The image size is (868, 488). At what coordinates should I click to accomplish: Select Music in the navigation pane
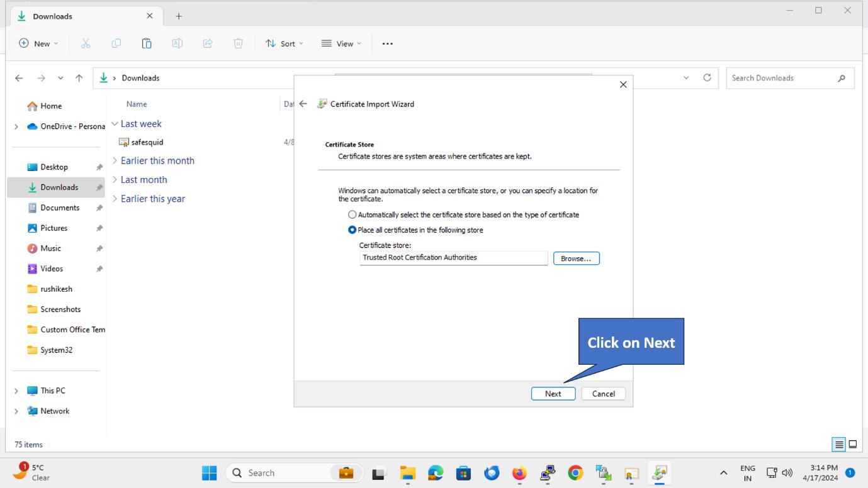tap(50, 248)
